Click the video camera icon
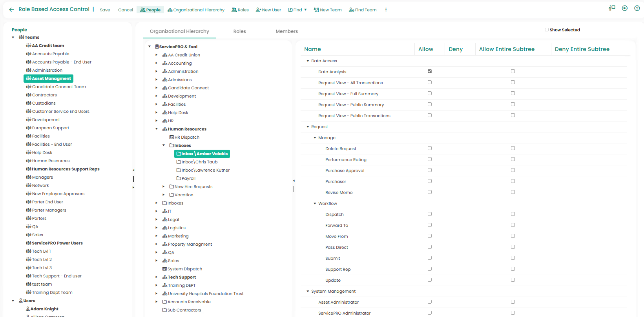 point(625,8)
